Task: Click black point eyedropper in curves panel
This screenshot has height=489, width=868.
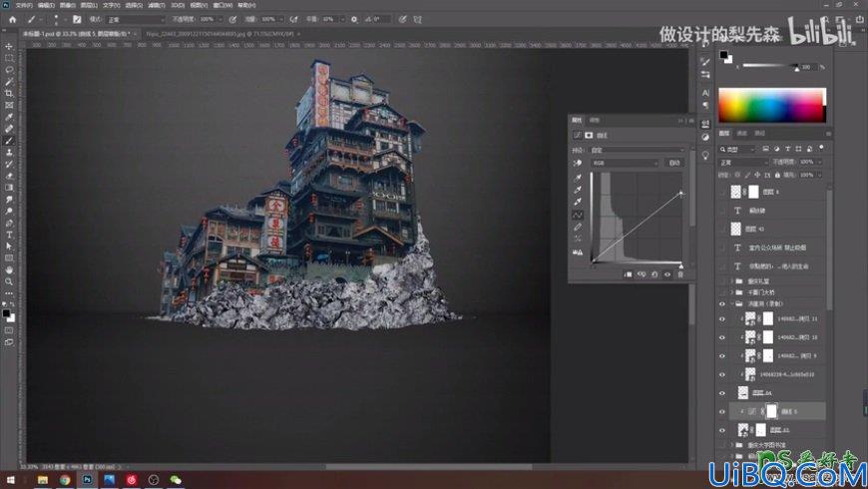Action: pos(578,178)
